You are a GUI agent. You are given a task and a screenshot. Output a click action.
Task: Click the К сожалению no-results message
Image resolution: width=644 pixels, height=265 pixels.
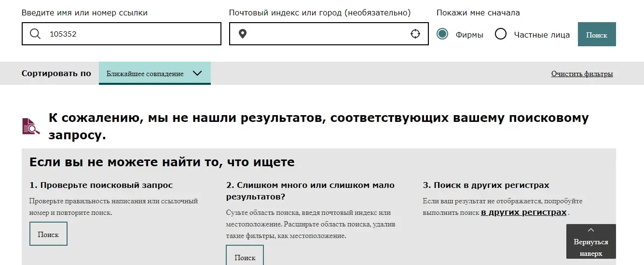click(x=319, y=126)
